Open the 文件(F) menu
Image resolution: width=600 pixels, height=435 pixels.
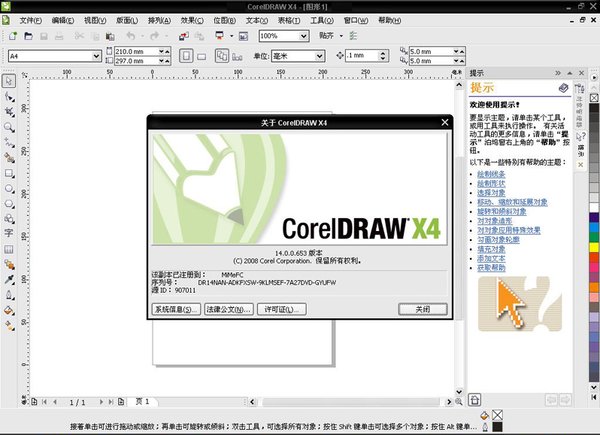(x=30, y=20)
